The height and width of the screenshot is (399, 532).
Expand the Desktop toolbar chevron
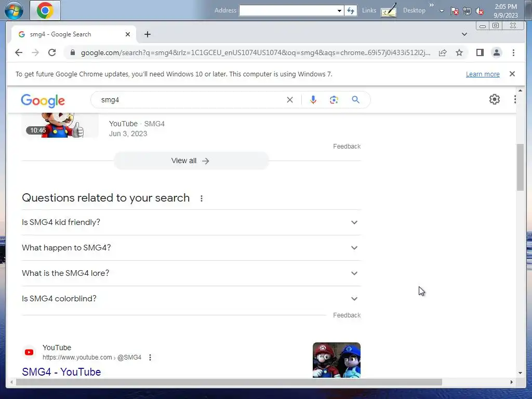pyautogui.click(x=432, y=5)
